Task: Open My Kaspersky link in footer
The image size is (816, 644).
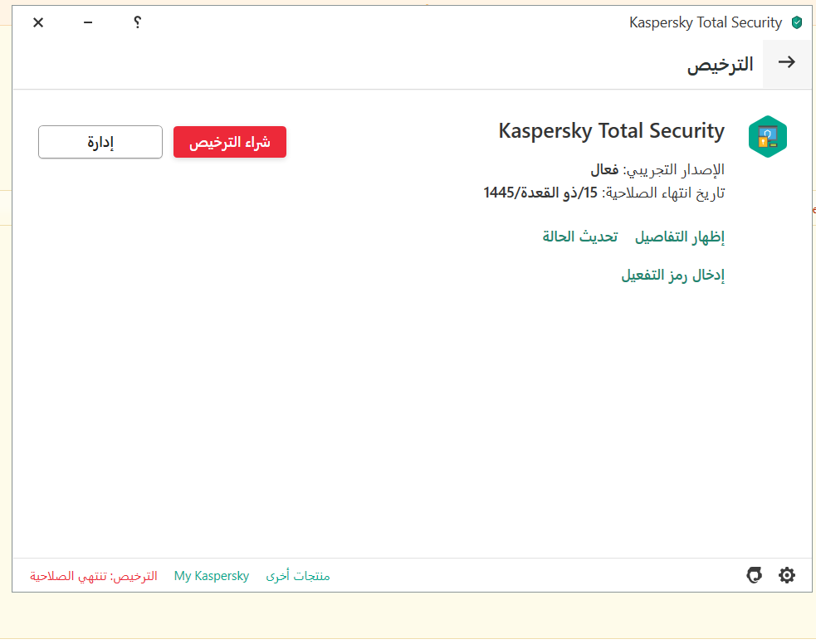Action: 212,576
